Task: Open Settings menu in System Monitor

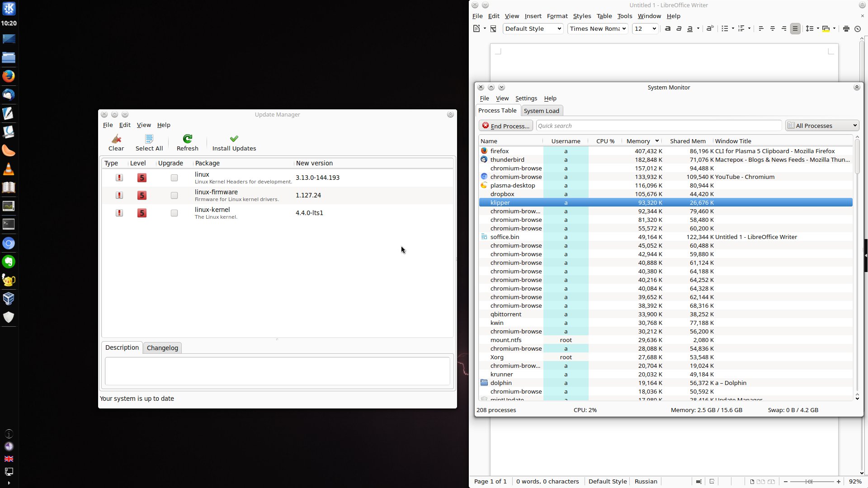Action: 526,99
